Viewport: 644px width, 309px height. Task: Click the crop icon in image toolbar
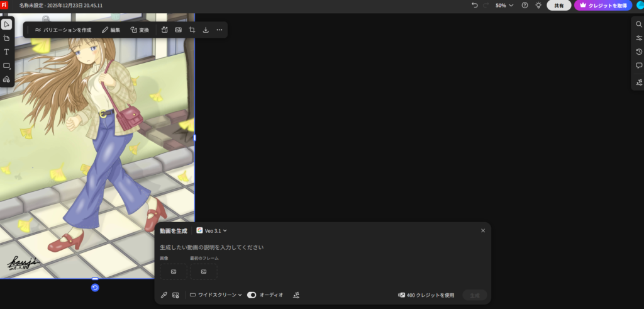pos(192,30)
